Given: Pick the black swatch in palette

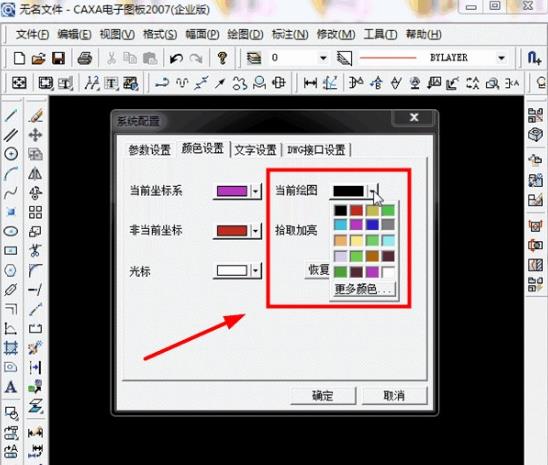Looking at the screenshot, I should pyautogui.click(x=340, y=210).
